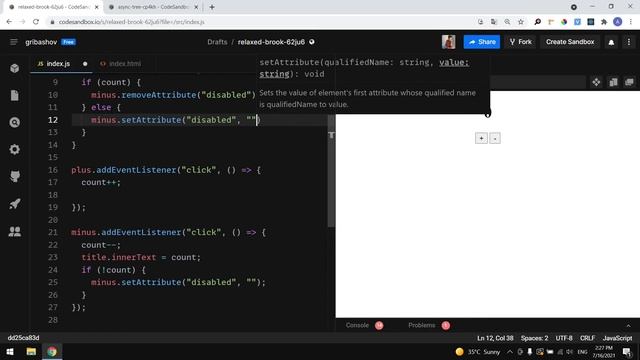Click the relaxed-brook-62ju6 sandbox name
The height and width of the screenshot is (360, 640).
point(271,42)
